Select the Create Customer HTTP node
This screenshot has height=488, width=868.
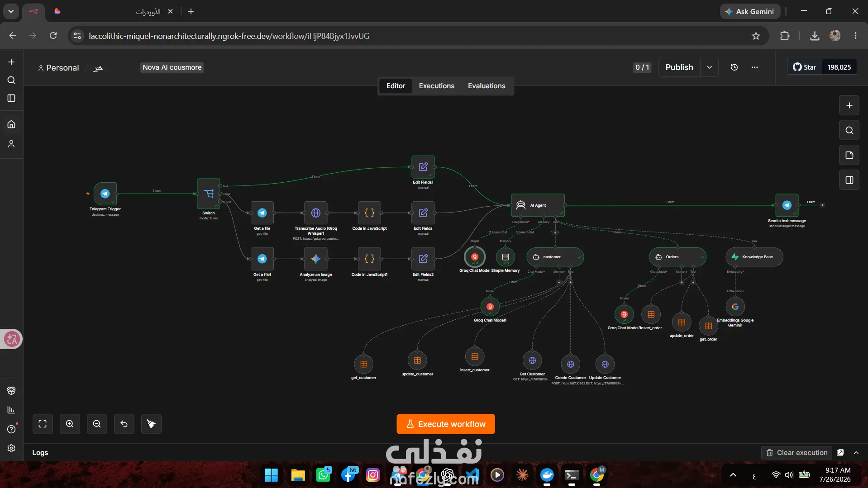click(571, 364)
